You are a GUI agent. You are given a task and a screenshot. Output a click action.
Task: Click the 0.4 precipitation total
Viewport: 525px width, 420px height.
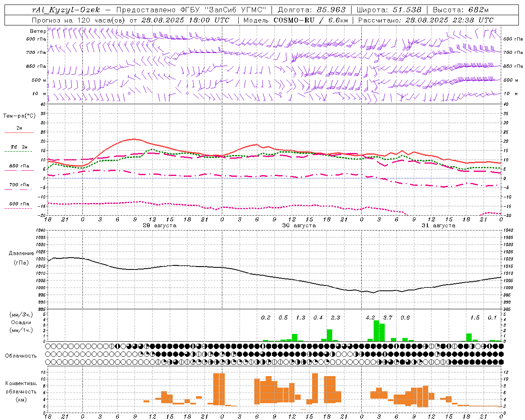coord(318,318)
